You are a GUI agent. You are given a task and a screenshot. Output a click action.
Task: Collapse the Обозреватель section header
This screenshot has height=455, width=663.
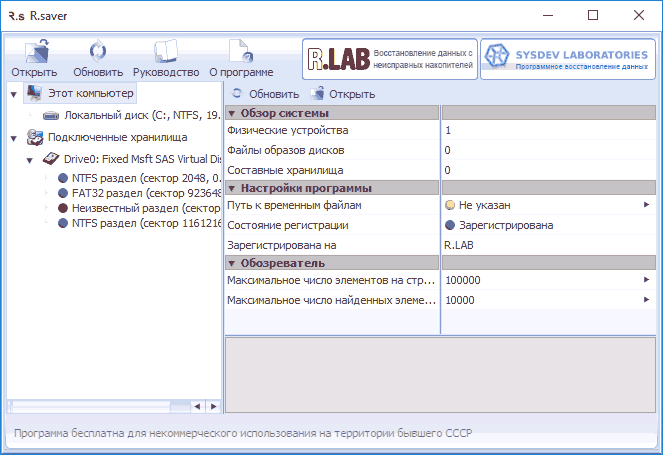click(x=232, y=263)
